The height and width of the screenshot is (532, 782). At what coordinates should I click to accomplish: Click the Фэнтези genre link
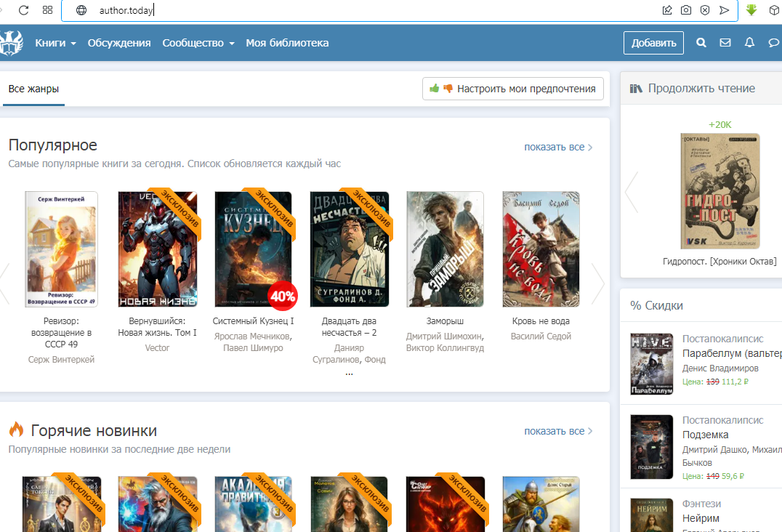(701, 504)
